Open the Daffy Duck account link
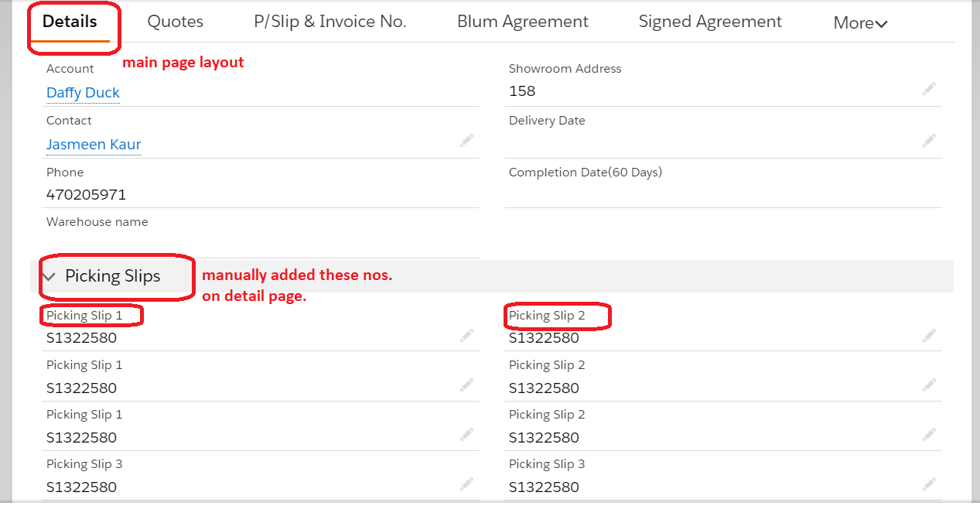The image size is (980, 506). click(x=83, y=93)
